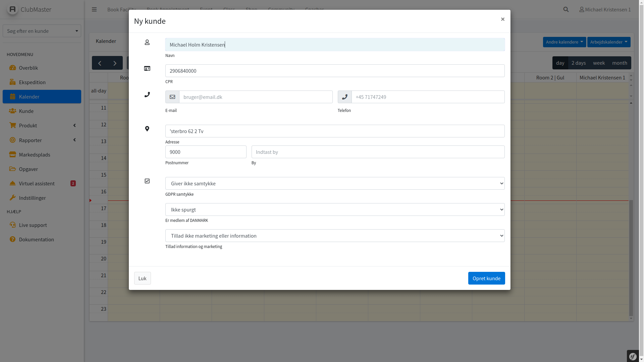Click the search magnifier icon in the top bar
This screenshot has height=362, width=644.
pos(566,9)
